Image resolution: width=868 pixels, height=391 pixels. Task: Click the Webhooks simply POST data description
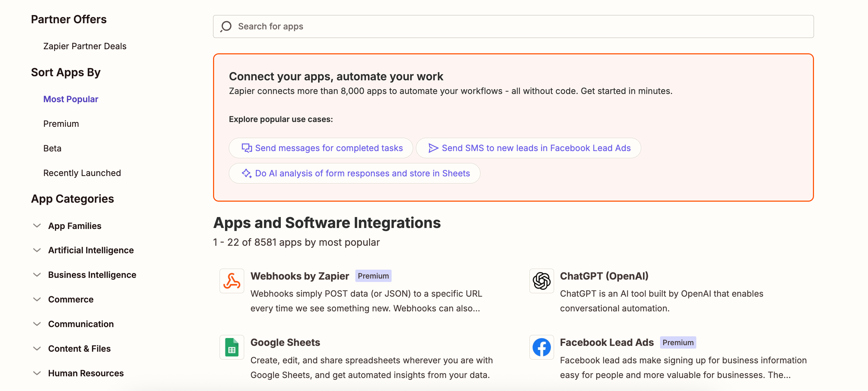pos(366,301)
